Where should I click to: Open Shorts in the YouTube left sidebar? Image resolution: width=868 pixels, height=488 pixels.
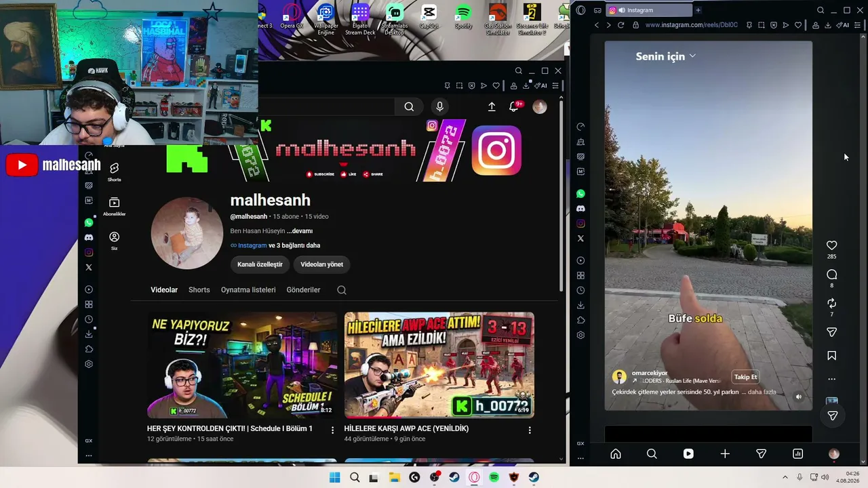click(x=114, y=171)
